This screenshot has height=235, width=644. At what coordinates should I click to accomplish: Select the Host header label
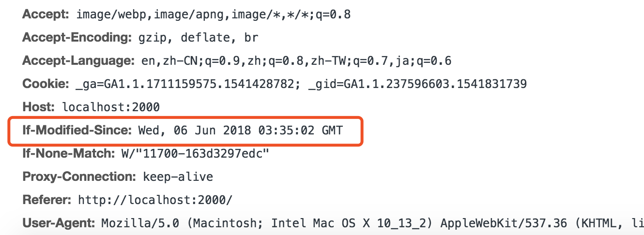point(40,107)
